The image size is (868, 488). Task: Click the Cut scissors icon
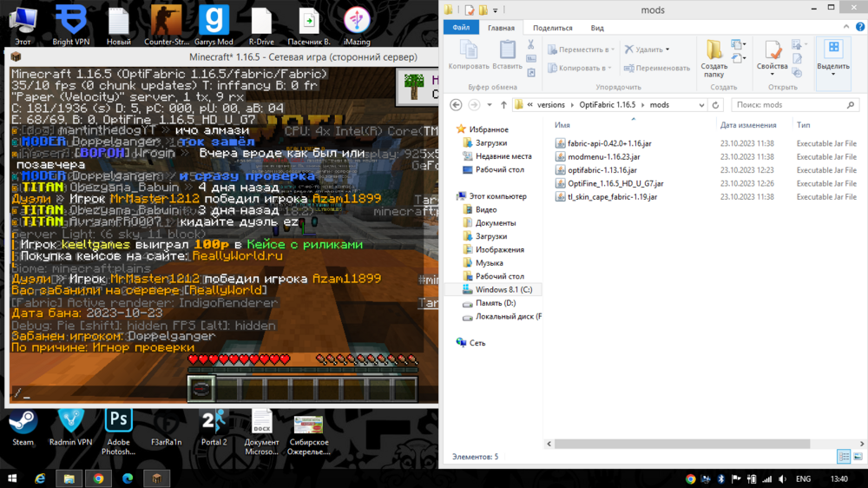[x=531, y=44]
